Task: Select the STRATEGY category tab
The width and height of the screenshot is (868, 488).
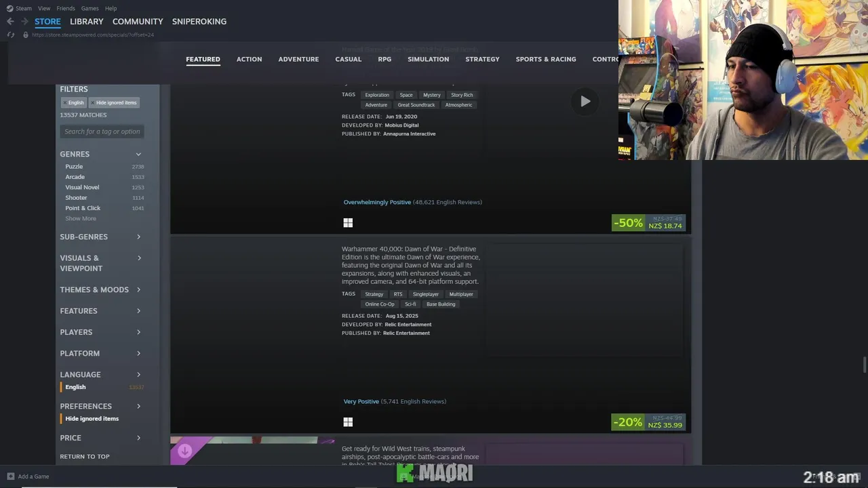Action: 482,60
